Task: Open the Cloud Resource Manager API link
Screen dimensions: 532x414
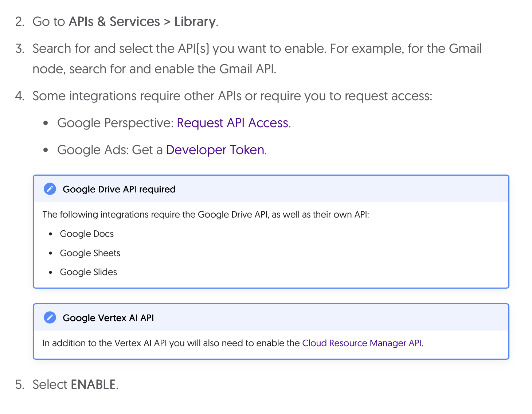Action: click(x=361, y=343)
